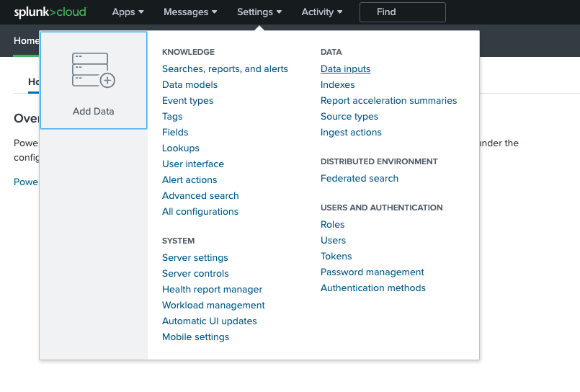The width and height of the screenshot is (580, 392).
Task: Go to Indexes settings
Action: (x=337, y=85)
